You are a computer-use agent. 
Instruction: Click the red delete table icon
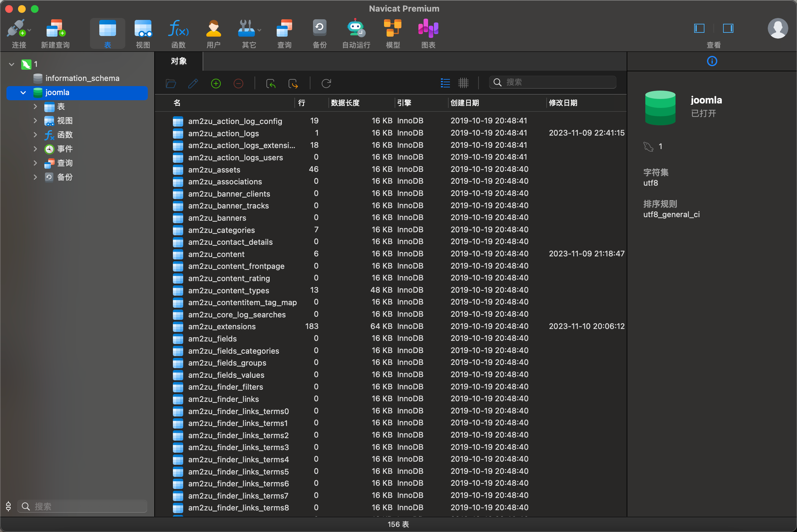(239, 84)
